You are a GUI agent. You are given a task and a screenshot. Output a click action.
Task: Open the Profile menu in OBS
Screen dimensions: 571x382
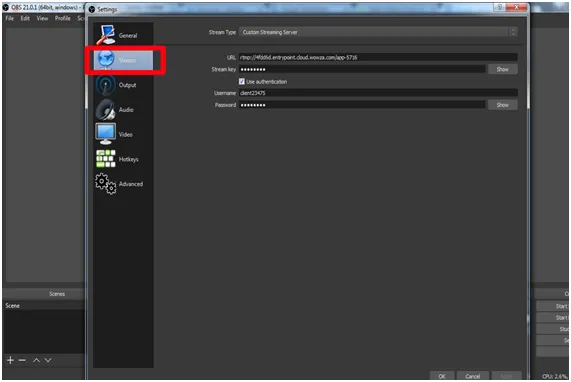tap(63, 18)
